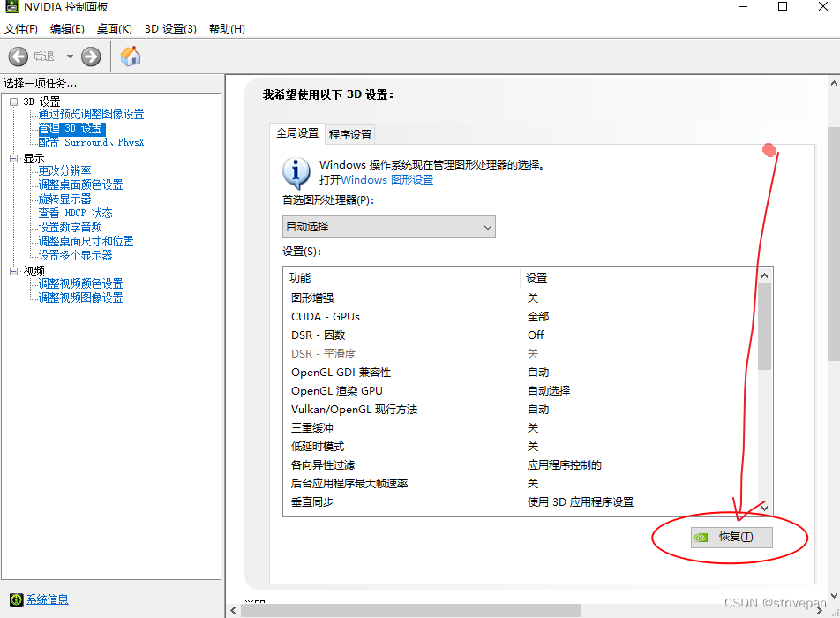Open the 帮助(H) menu
The height and width of the screenshot is (618, 840).
[x=227, y=29]
